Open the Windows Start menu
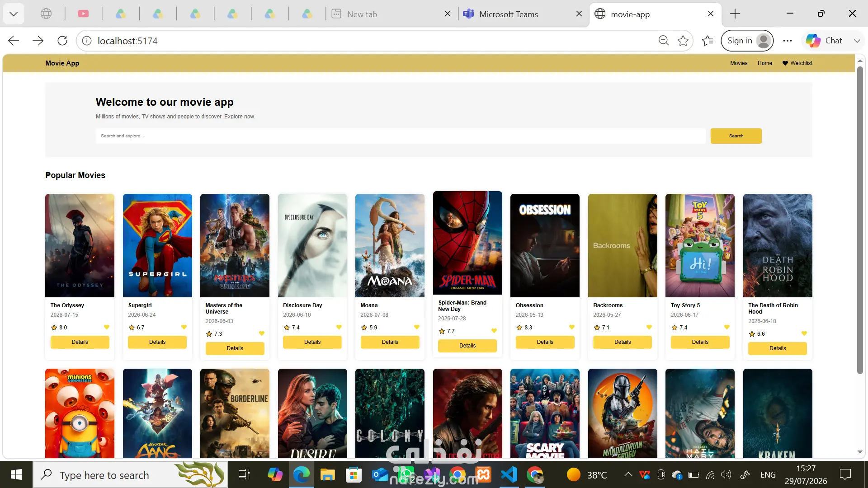This screenshot has width=868, height=488. coord(16,474)
